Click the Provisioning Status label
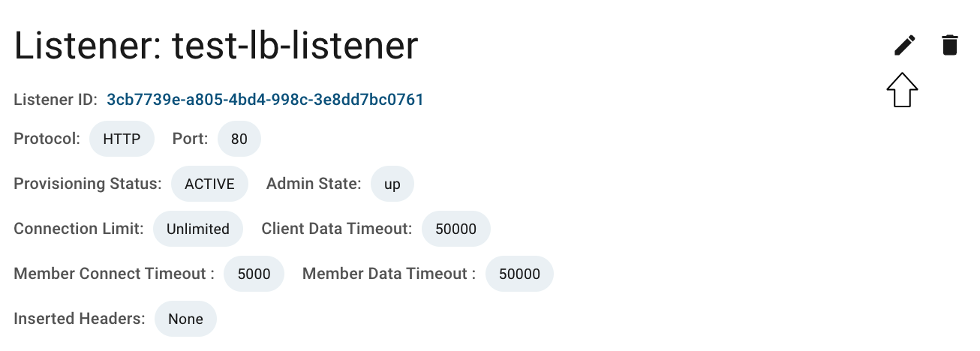980x351 pixels. click(88, 184)
